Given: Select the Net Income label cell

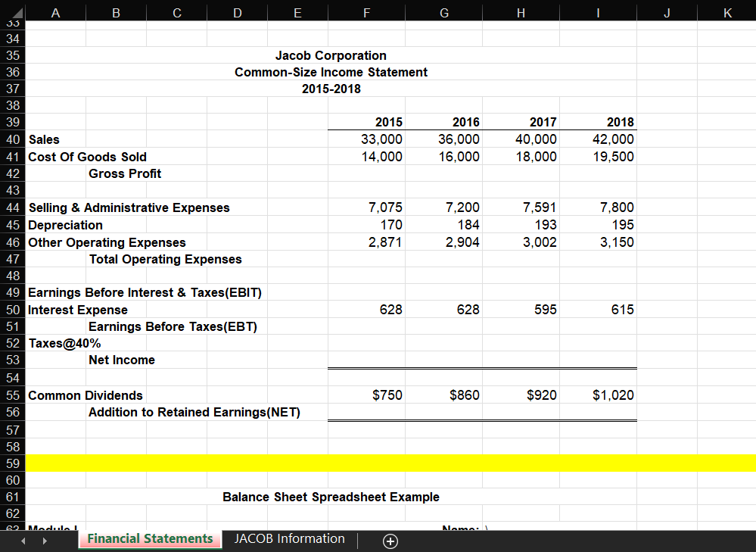Looking at the screenshot, I should (x=122, y=360).
